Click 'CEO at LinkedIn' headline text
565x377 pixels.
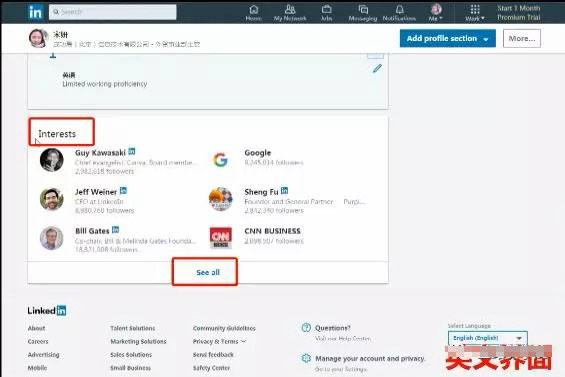99,201
